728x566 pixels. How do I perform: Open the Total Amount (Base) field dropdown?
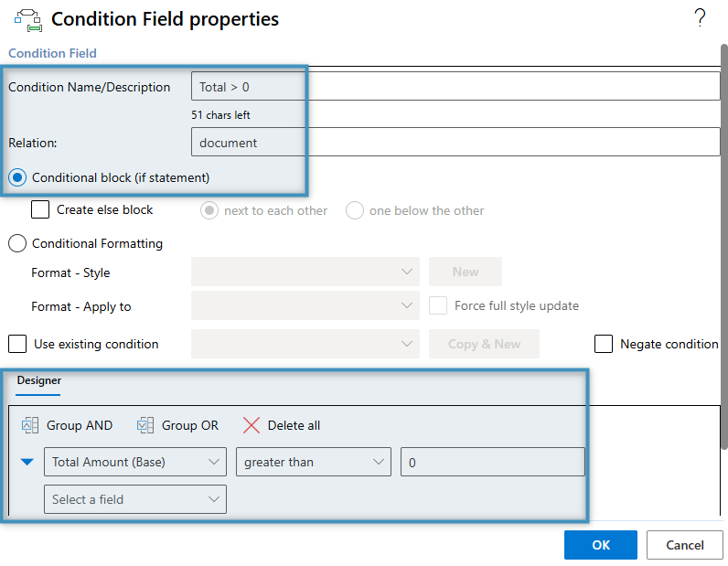tap(135, 462)
